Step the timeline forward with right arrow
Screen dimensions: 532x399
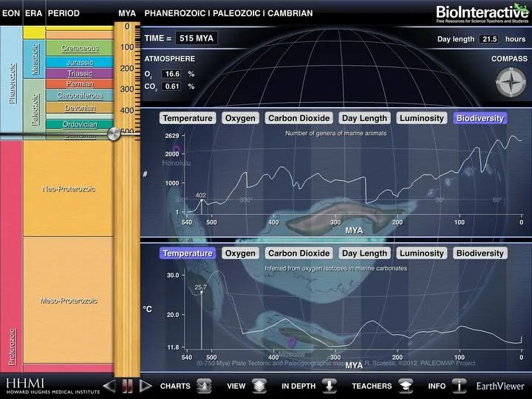[146, 386]
